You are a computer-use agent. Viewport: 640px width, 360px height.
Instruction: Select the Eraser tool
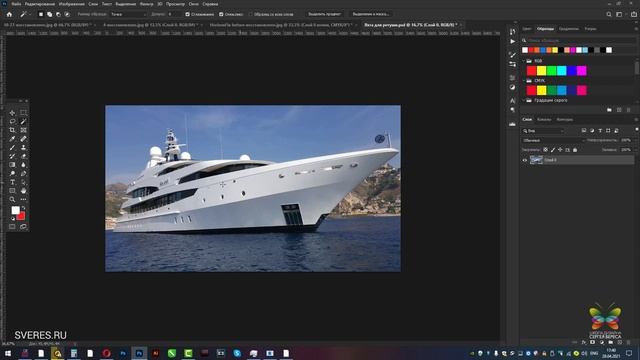tap(23, 156)
